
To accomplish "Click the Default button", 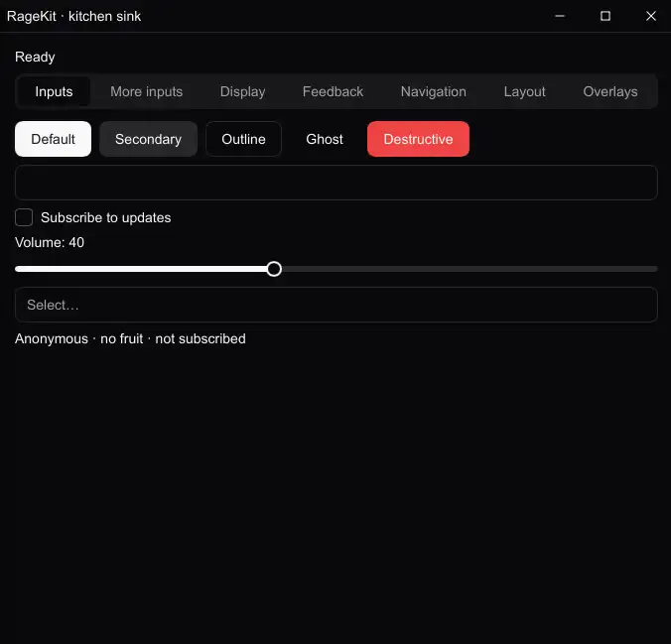I will [53, 139].
